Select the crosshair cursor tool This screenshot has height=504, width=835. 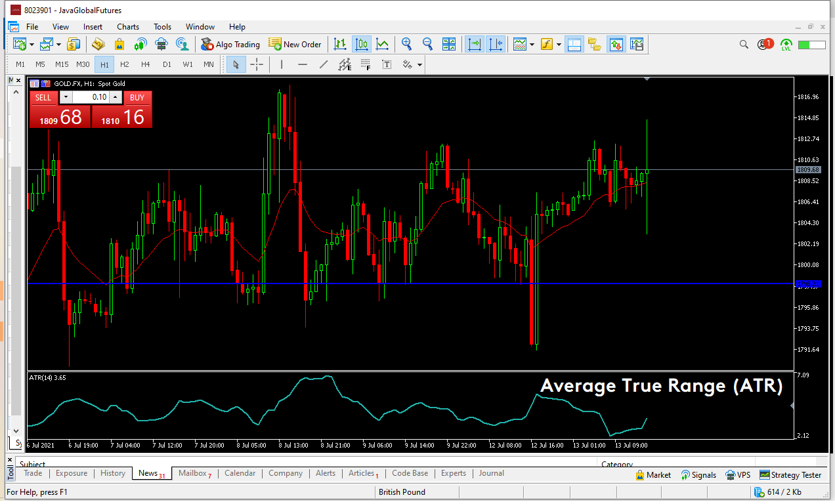[x=257, y=64]
